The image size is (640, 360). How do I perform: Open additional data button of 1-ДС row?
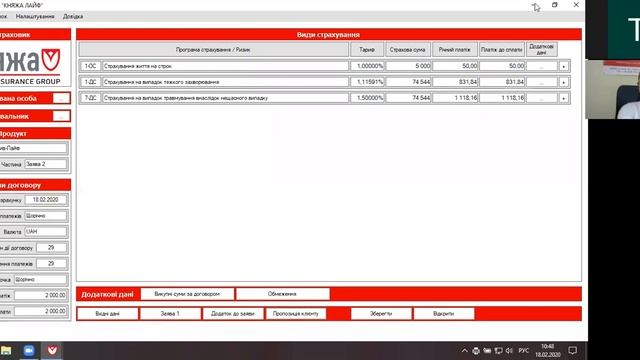(x=542, y=82)
